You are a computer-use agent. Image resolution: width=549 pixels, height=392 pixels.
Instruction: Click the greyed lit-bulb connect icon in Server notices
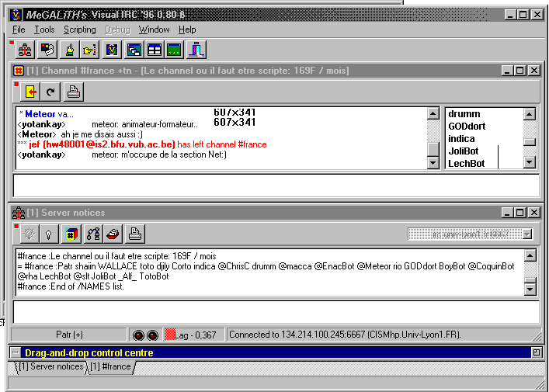(29, 234)
